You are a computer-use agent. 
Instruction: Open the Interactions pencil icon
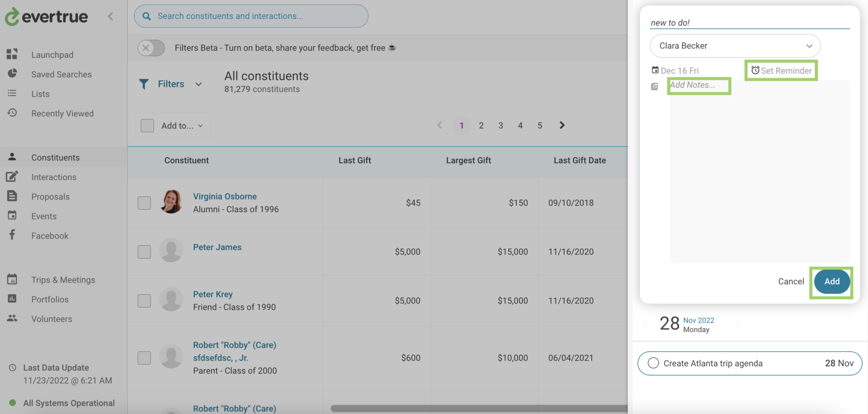(12, 177)
